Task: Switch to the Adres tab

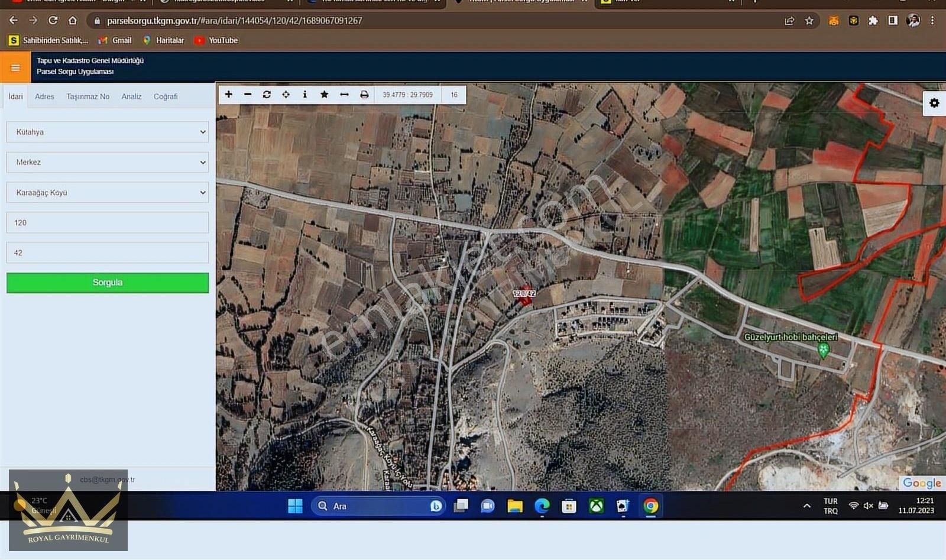Action: (44, 96)
